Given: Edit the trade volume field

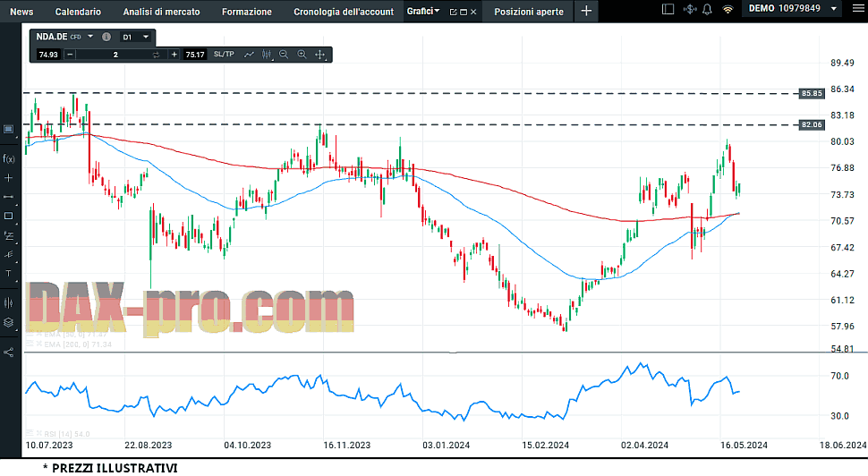Looking at the screenshot, I should point(115,55).
